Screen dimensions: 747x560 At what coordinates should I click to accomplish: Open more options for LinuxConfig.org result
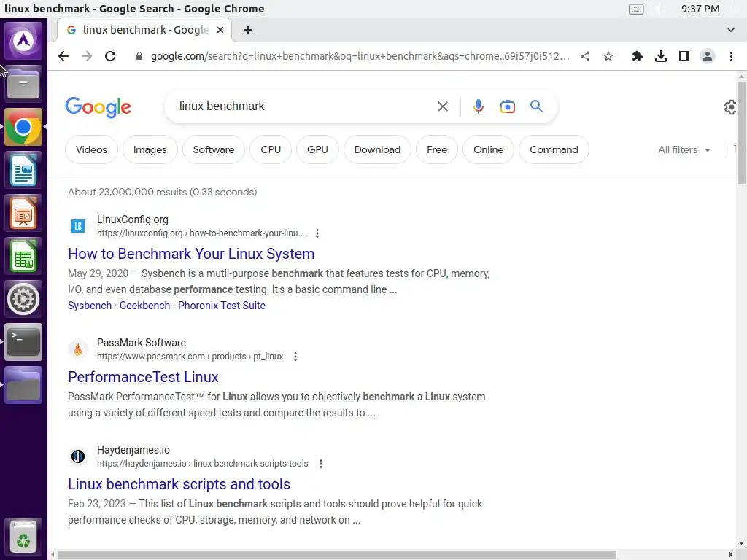[x=317, y=233]
